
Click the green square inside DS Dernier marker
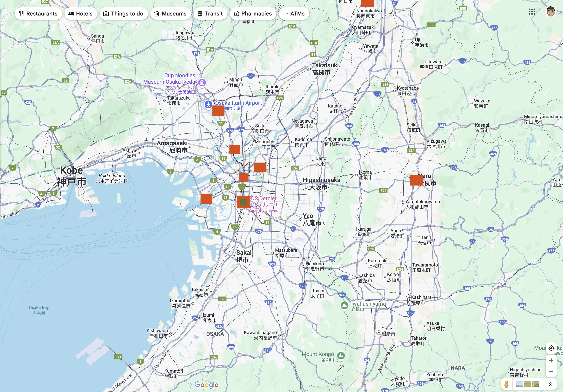click(x=244, y=202)
